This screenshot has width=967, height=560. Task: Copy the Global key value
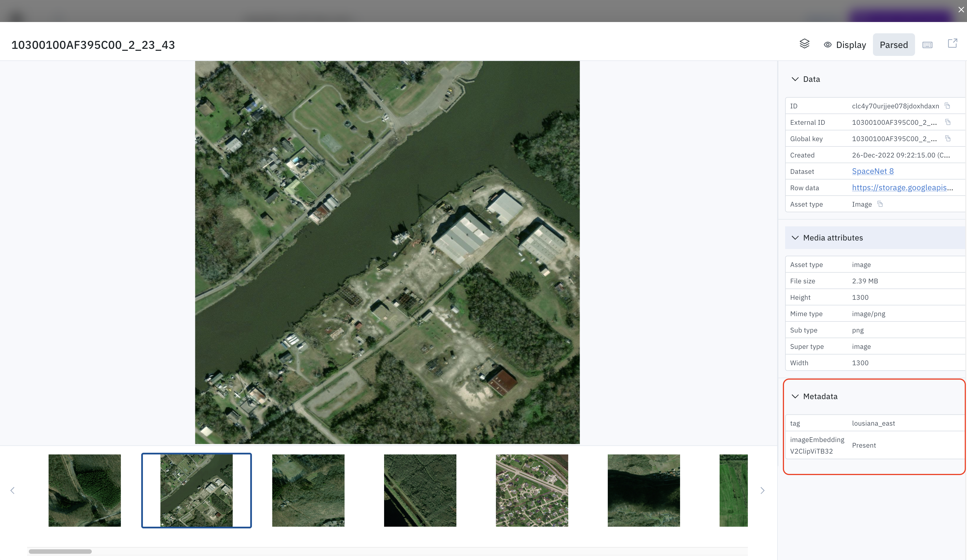point(948,139)
